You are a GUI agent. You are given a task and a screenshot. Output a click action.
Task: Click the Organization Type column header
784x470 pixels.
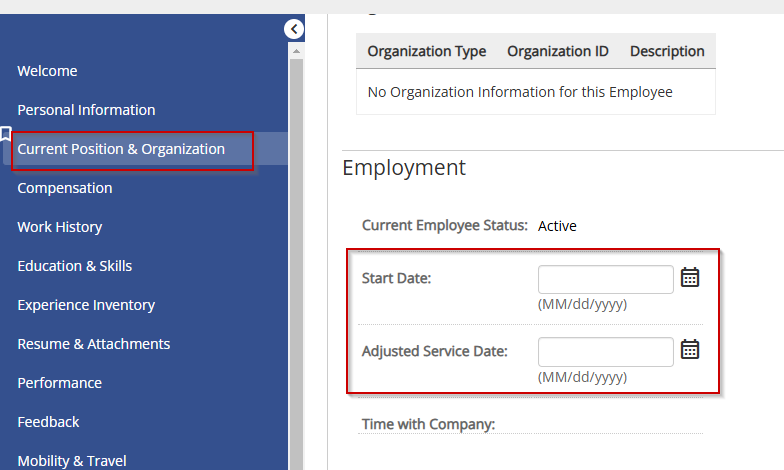(427, 52)
